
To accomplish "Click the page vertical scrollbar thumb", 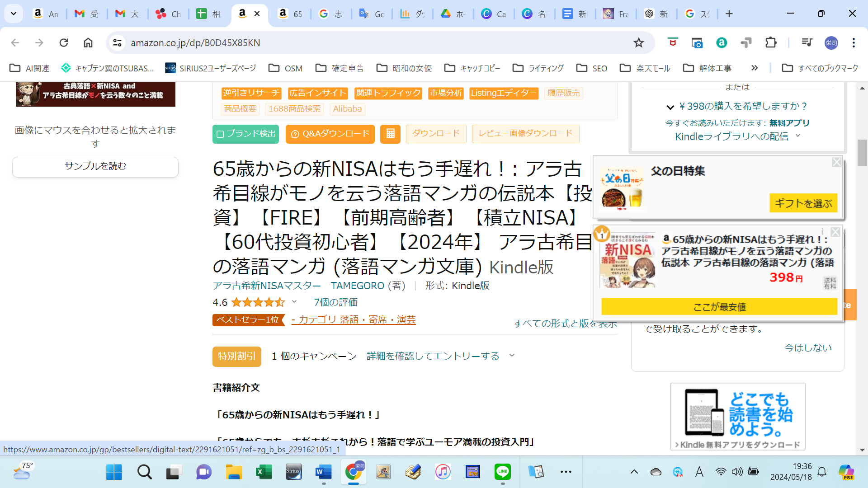I will click(x=862, y=153).
